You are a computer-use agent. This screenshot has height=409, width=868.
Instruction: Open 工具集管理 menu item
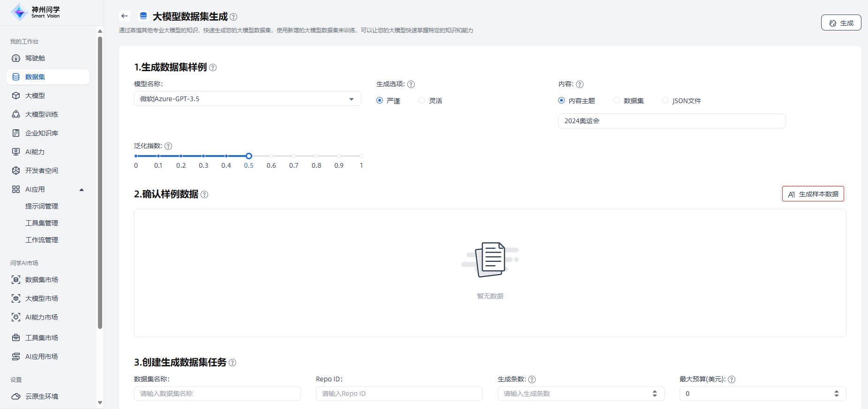click(42, 223)
